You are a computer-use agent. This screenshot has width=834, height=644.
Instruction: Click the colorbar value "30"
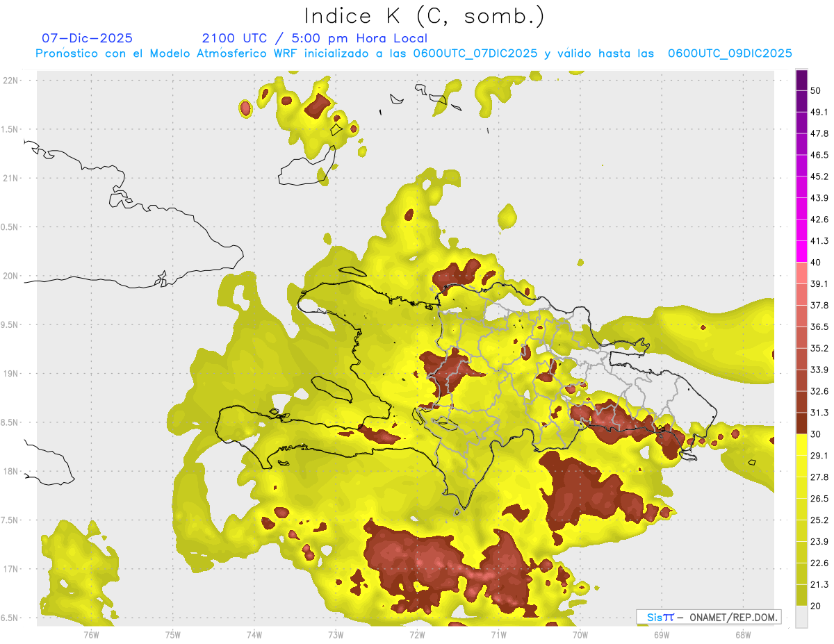tap(815, 434)
